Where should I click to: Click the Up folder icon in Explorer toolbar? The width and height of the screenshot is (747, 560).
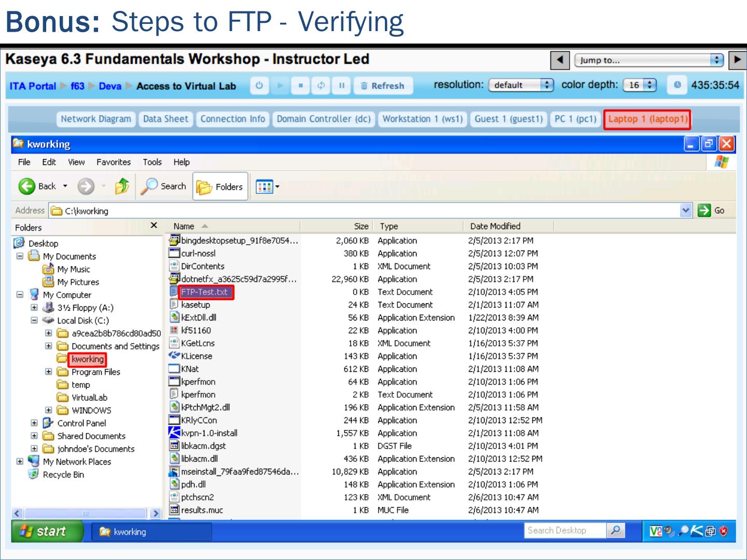pyautogui.click(x=122, y=186)
